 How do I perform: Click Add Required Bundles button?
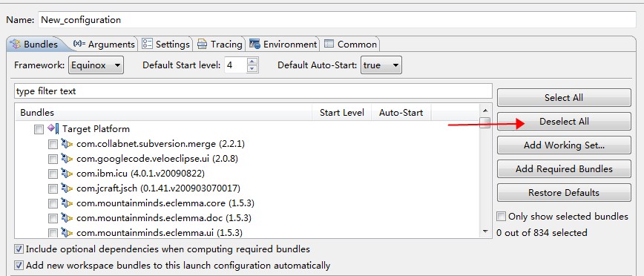pos(564,169)
